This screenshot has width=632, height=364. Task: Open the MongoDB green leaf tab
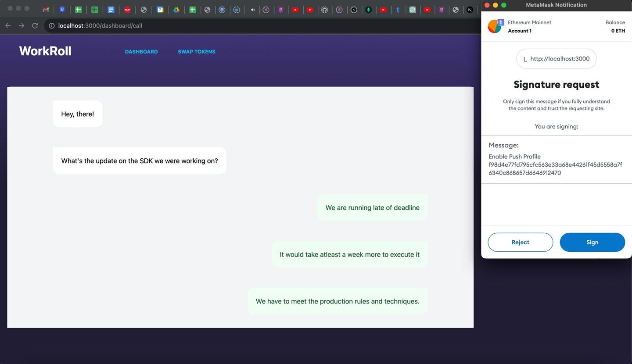point(369,9)
